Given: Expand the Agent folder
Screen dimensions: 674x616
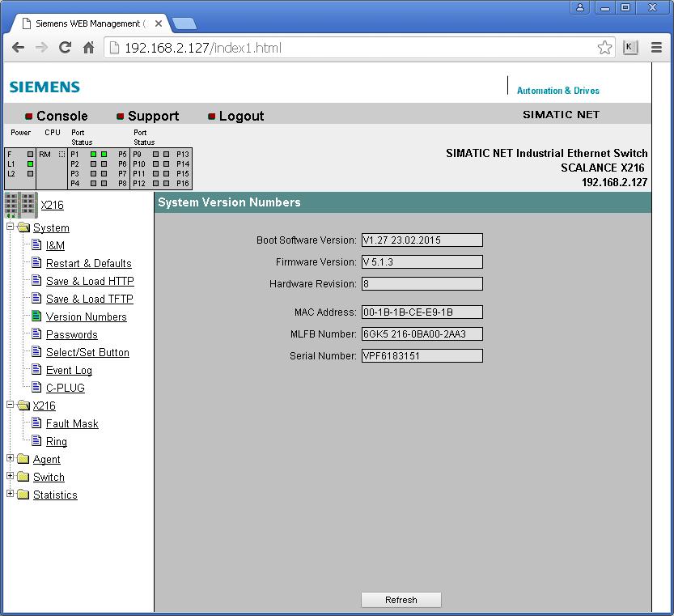Looking at the screenshot, I should coord(11,459).
